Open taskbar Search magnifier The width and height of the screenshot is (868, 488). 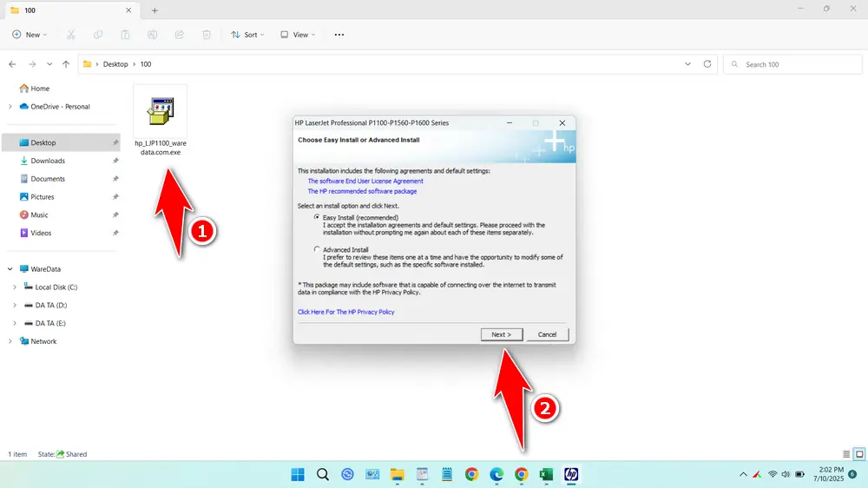[x=323, y=474]
